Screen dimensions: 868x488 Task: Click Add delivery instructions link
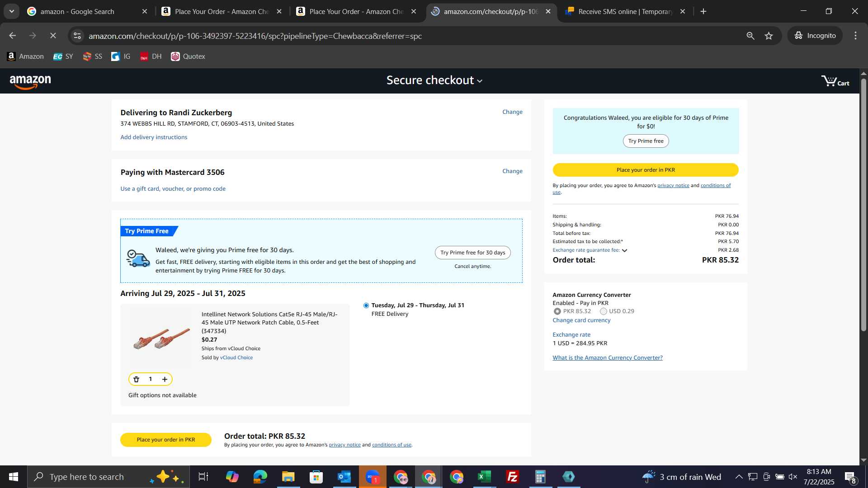pyautogui.click(x=154, y=137)
